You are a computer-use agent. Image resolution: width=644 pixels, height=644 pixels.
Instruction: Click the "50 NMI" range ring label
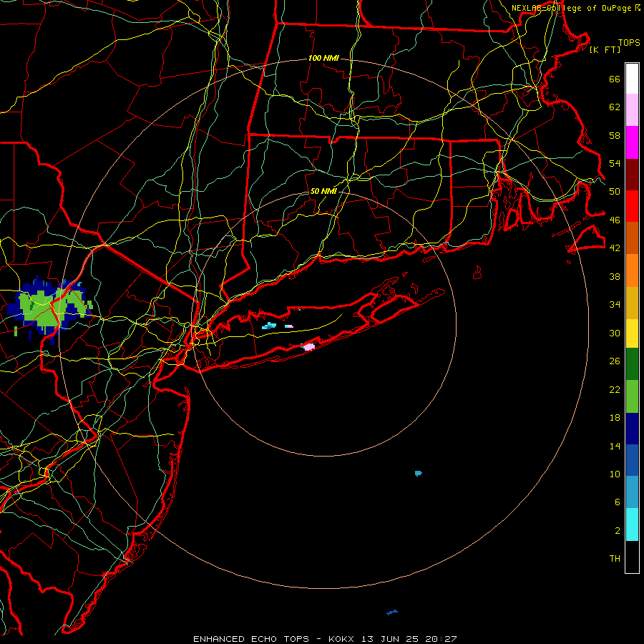pyautogui.click(x=323, y=191)
